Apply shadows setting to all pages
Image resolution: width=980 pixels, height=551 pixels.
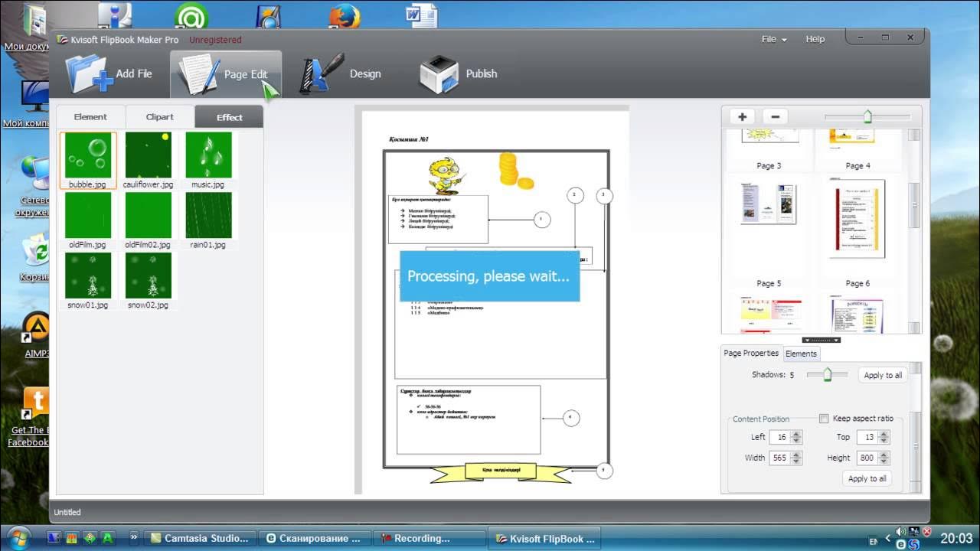click(x=883, y=375)
